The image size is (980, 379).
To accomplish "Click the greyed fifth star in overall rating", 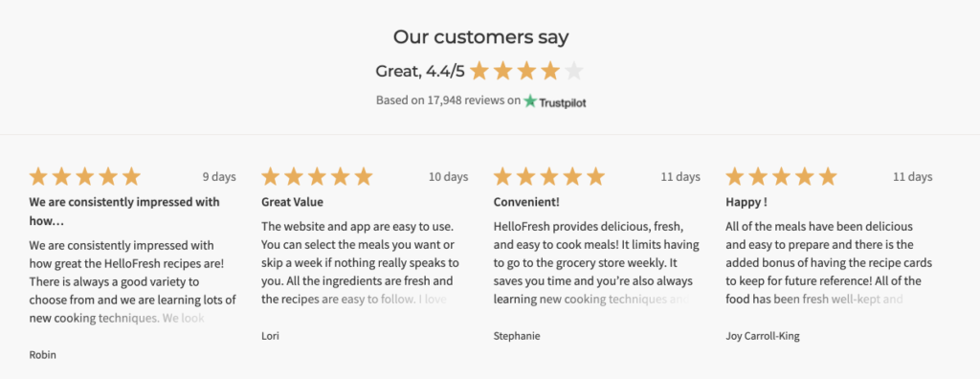I will (574, 71).
